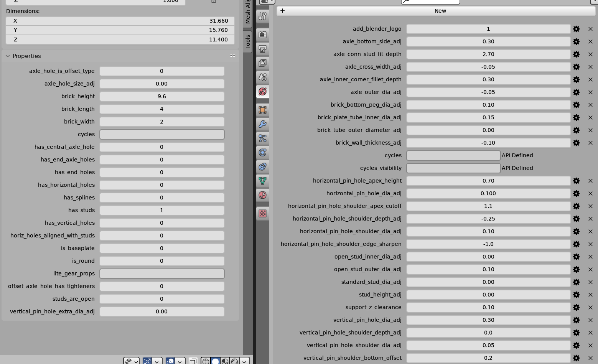The height and width of the screenshot is (364, 598).
Task: Click the brick_length value field
Action: pyautogui.click(x=162, y=109)
